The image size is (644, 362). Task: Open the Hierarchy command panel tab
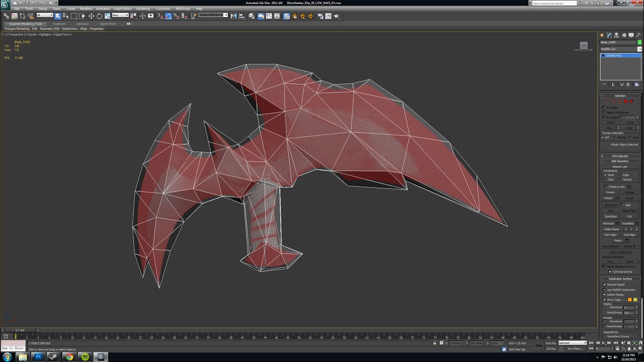point(616,35)
